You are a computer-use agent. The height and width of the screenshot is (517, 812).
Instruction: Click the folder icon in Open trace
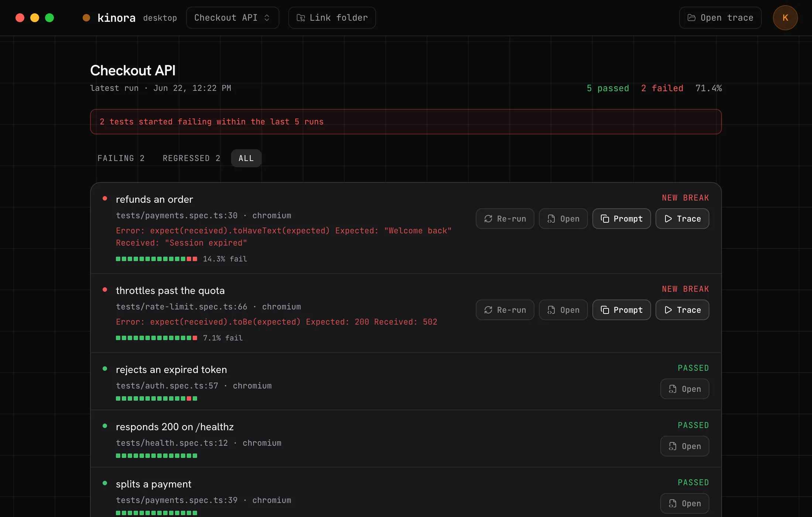691,18
